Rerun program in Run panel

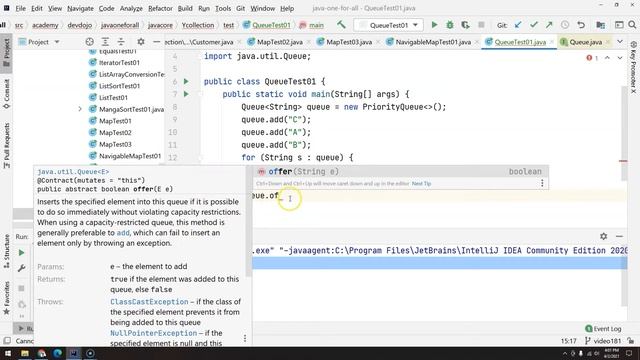coord(22,253)
